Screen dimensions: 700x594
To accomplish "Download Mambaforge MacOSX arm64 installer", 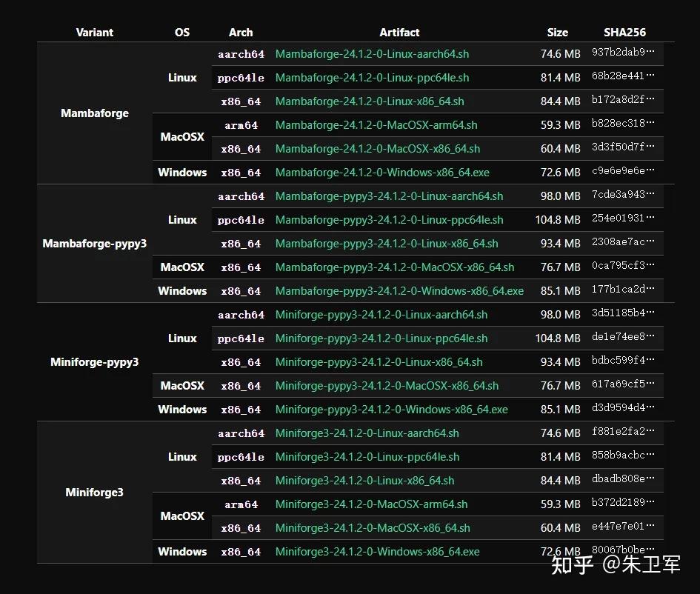I will [x=376, y=125].
